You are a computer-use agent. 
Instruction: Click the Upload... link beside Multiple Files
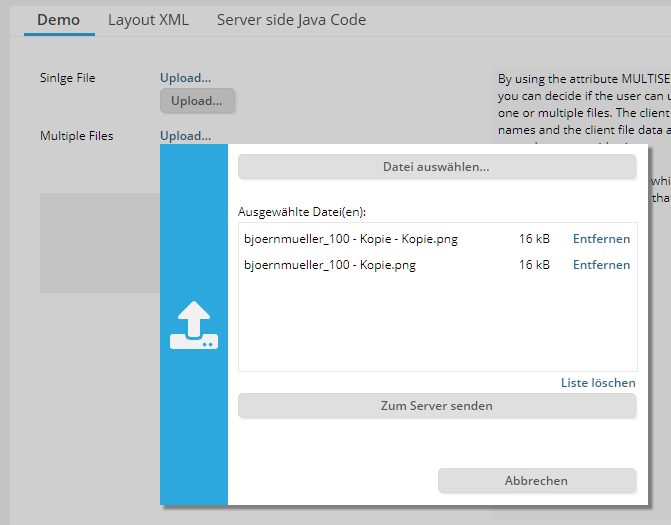(185, 136)
